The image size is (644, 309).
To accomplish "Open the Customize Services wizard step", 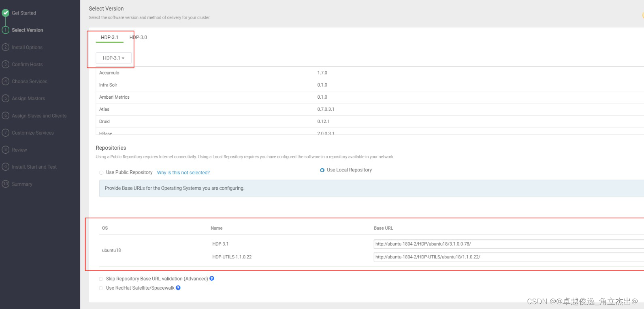I will pyautogui.click(x=33, y=133).
